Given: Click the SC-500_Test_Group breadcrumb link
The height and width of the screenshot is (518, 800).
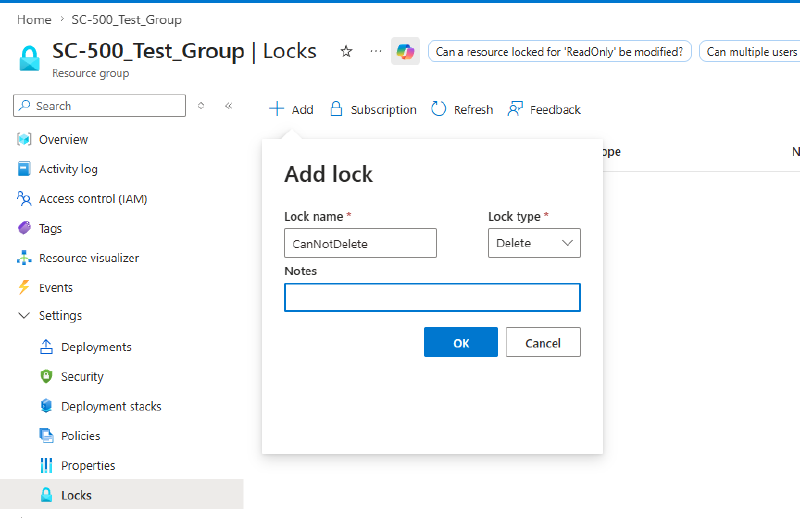Looking at the screenshot, I should (127, 19).
